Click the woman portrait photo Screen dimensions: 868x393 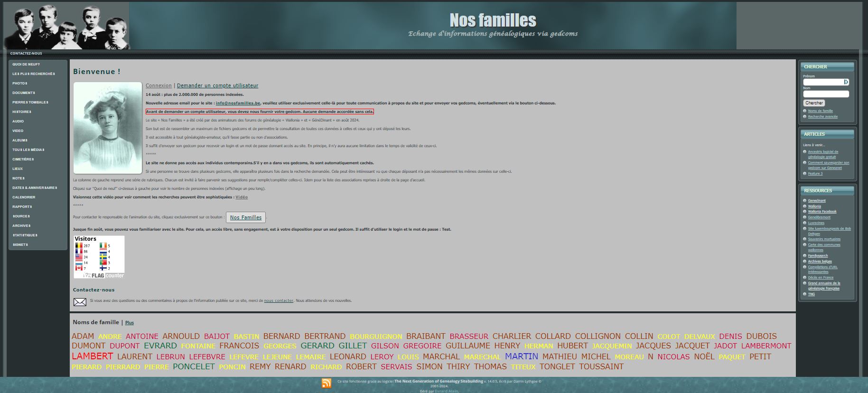108,128
